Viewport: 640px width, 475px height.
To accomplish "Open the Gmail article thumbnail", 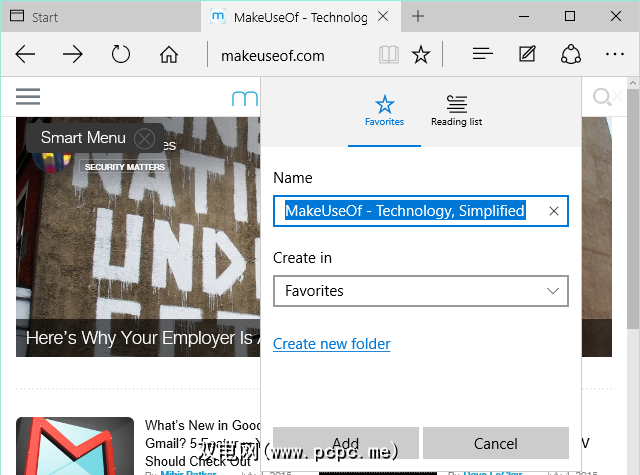I will pyautogui.click(x=75, y=446).
